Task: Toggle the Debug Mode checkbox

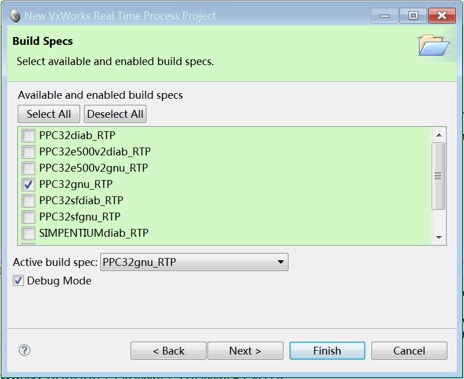Action: click(x=18, y=281)
